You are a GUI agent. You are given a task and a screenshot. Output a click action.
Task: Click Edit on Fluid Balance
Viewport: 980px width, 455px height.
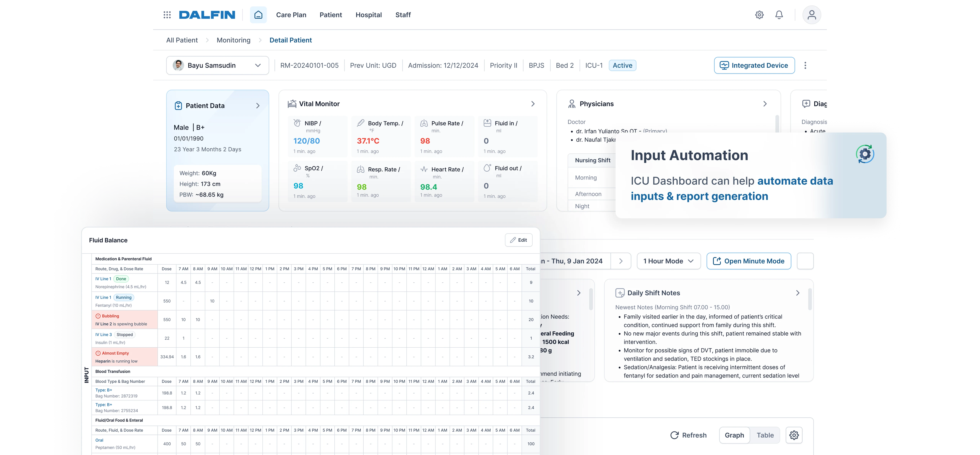tap(519, 240)
